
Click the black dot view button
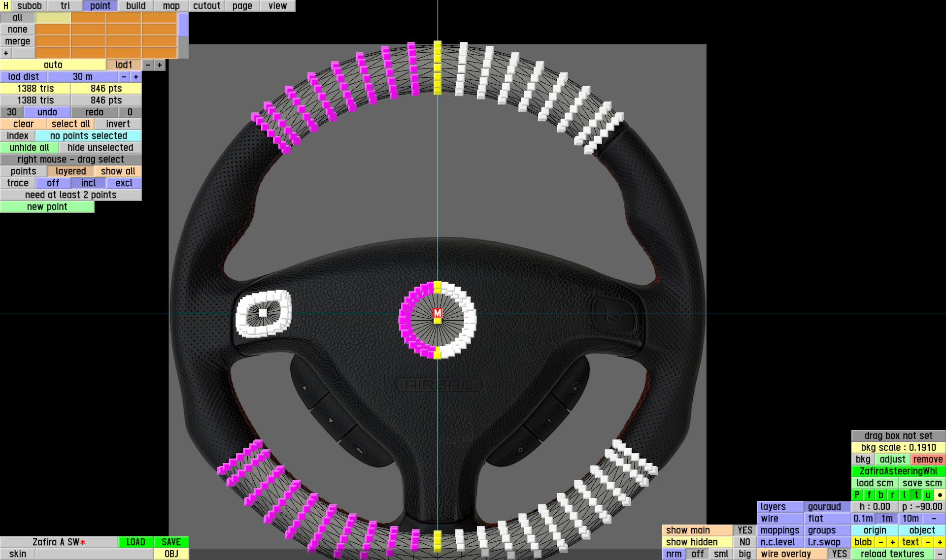tap(940, 495)
